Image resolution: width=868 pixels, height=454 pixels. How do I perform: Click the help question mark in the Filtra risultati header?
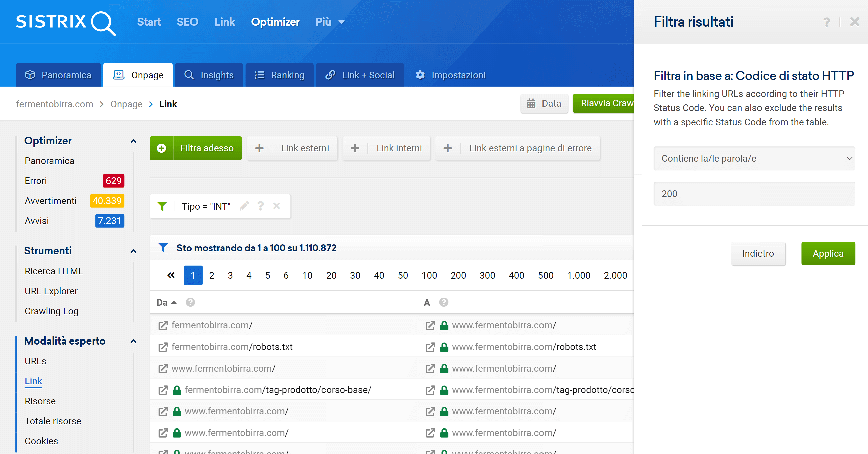coord(826,22)
